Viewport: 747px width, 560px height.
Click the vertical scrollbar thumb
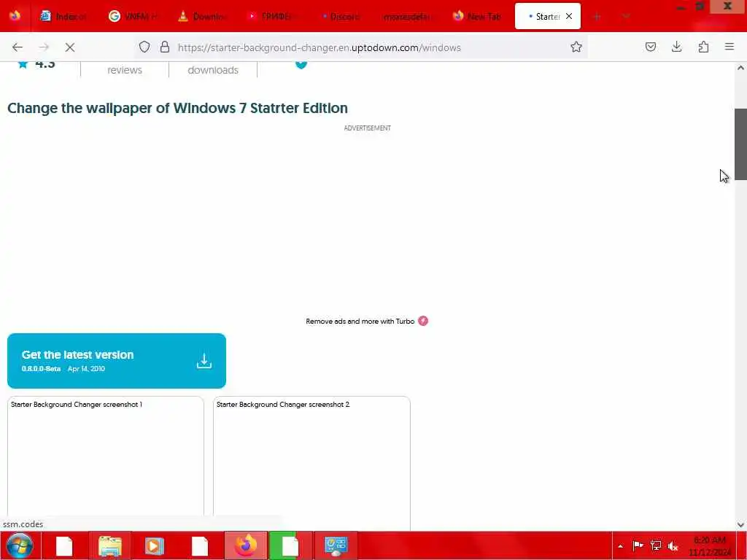coord(740,144)
